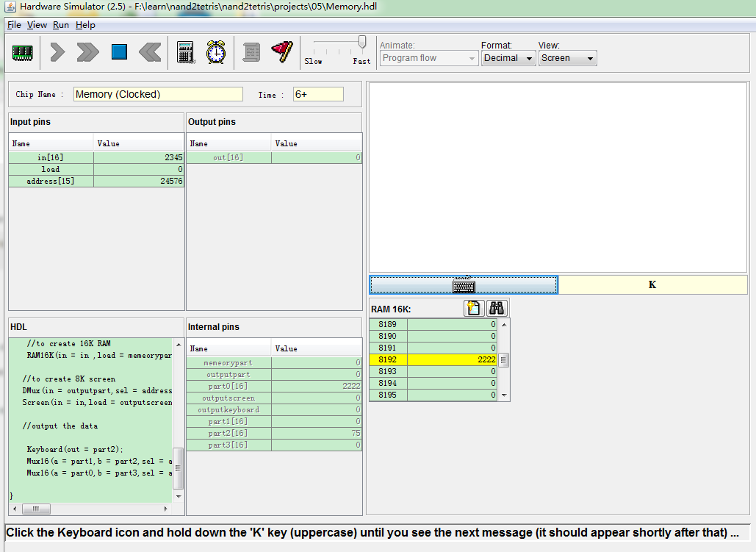The height and width of the screenshot is (552, 756).
Task: Adjust the Slow-Fast speed slider
Action: (361, 43)
